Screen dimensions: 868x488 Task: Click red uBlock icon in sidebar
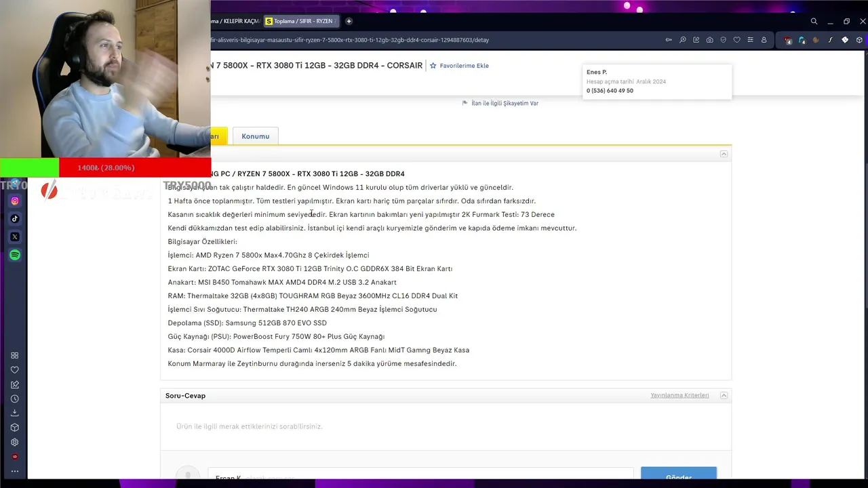coord(15,457)
